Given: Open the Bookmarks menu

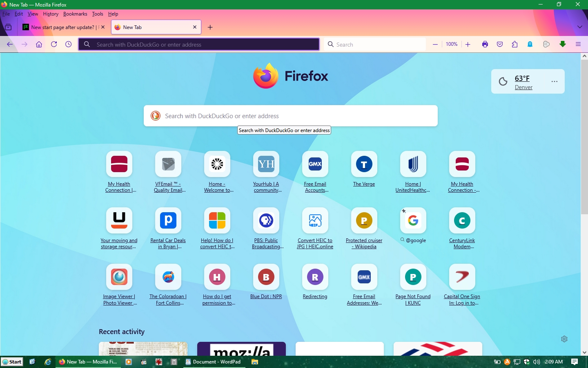Looking at the screenshot, I should [x=75, y=14].
